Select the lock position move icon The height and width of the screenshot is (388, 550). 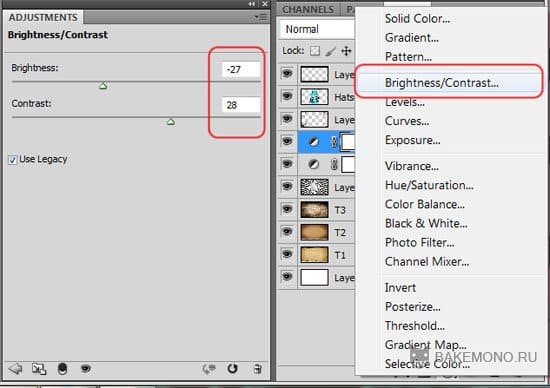click(346, 51)
